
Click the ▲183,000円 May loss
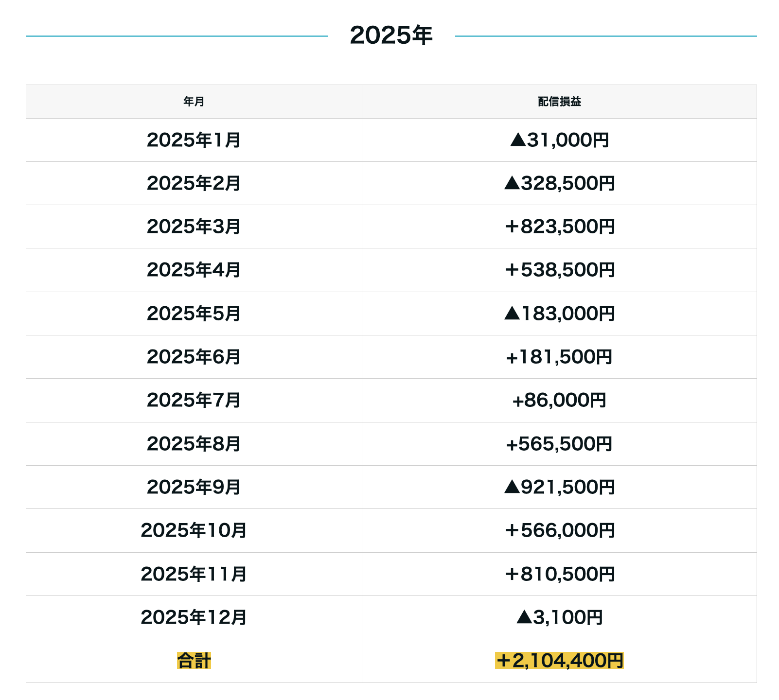point(559,314)
